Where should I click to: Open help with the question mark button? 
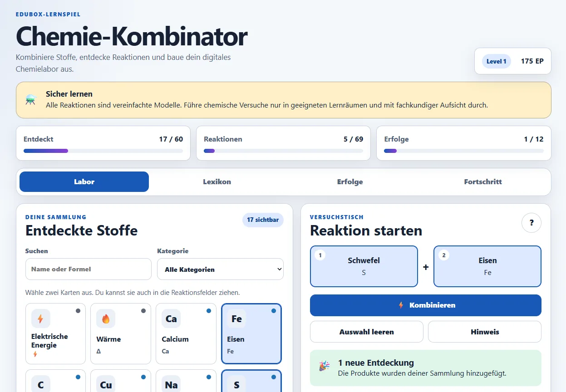coord(532,223)
